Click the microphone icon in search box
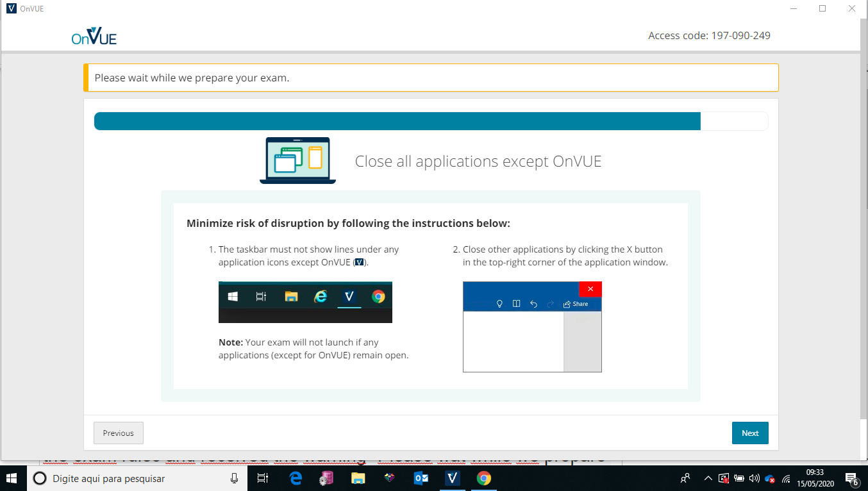The height and width of the screenshot is (491, 868). [234, 478]
